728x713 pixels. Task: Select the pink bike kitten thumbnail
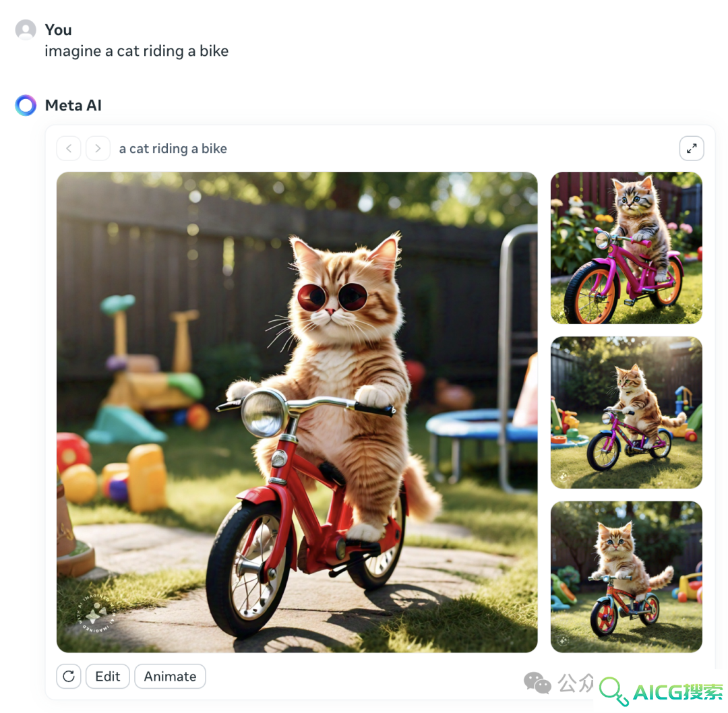[626, 248]
